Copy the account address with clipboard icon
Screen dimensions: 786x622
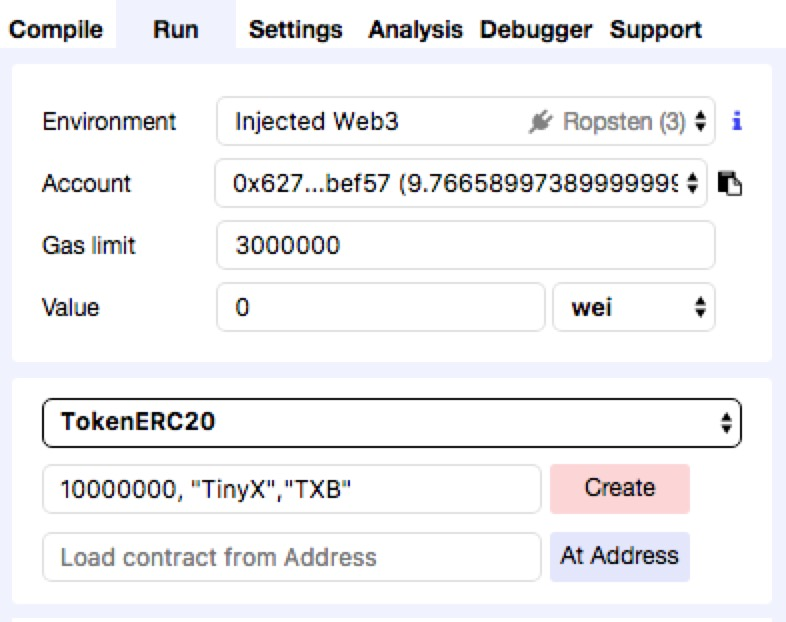730,184
